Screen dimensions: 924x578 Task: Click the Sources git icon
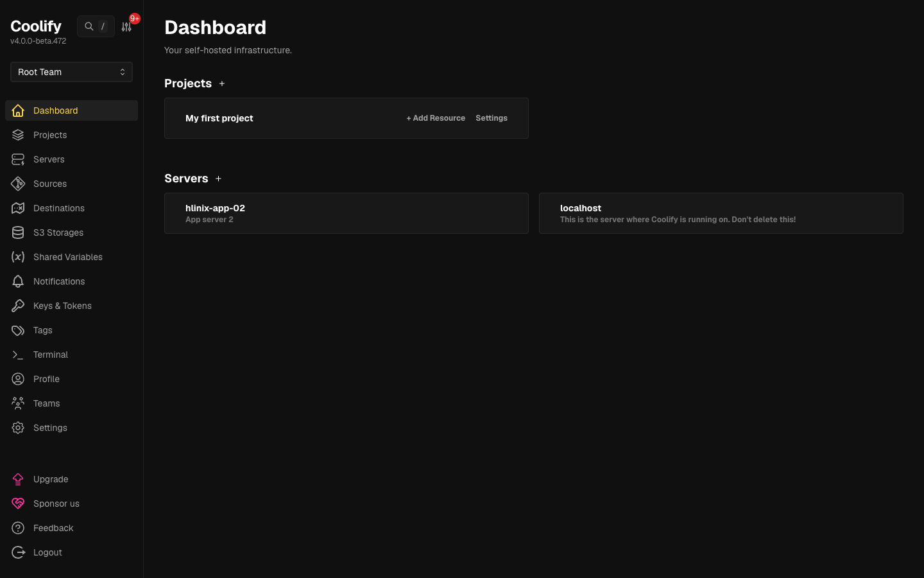click(x=18, y=184)
